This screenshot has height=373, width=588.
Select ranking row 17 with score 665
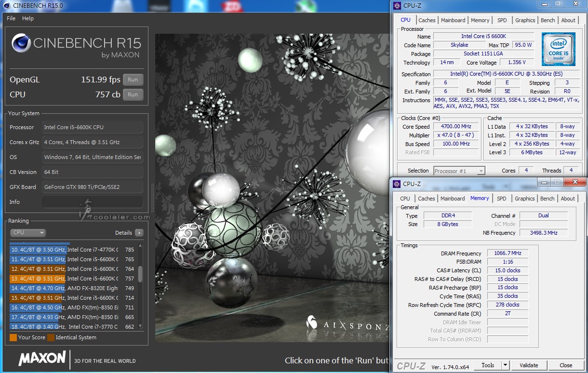73,317
